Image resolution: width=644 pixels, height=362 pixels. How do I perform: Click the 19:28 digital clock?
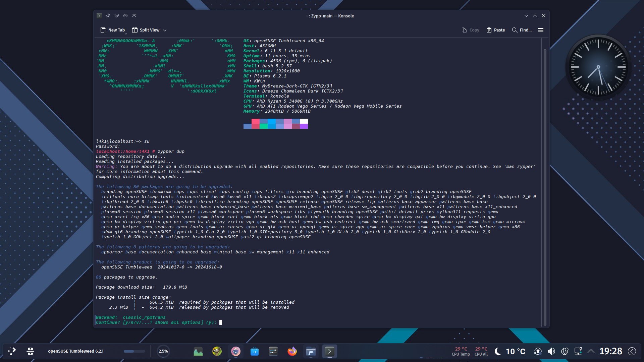click(610, 351)
